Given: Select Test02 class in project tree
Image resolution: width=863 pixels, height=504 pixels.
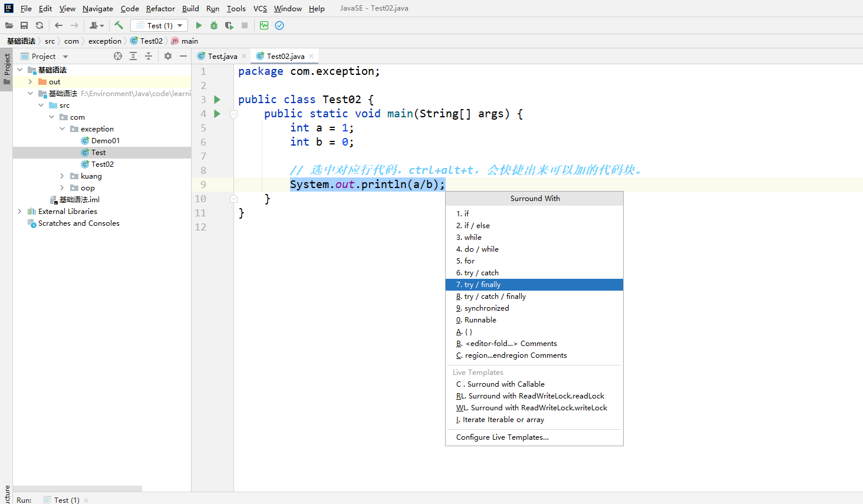Looking at the screenshot, I should [103, 164].
